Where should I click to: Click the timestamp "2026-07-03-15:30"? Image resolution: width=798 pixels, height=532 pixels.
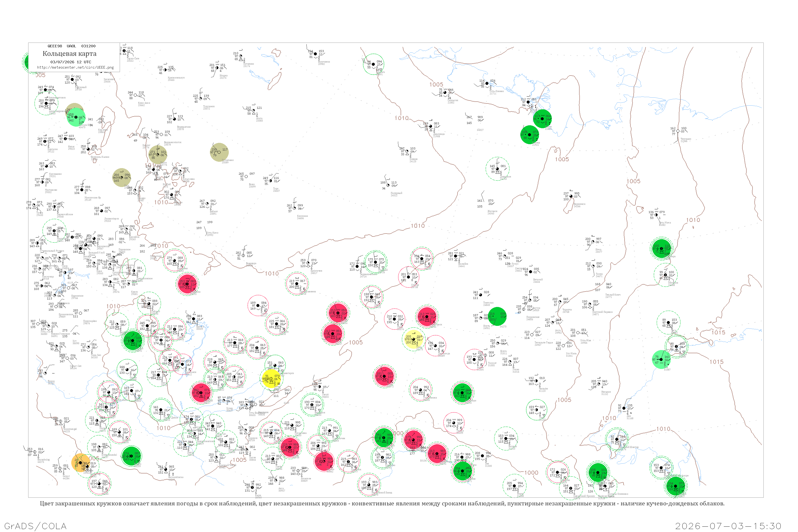728,526
